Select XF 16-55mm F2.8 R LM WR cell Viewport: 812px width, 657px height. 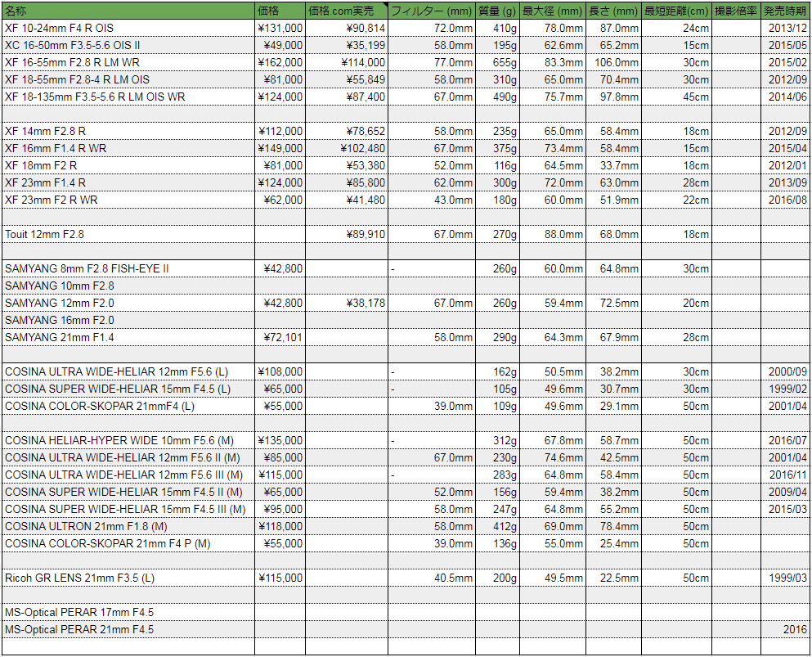tap(128, 62)
